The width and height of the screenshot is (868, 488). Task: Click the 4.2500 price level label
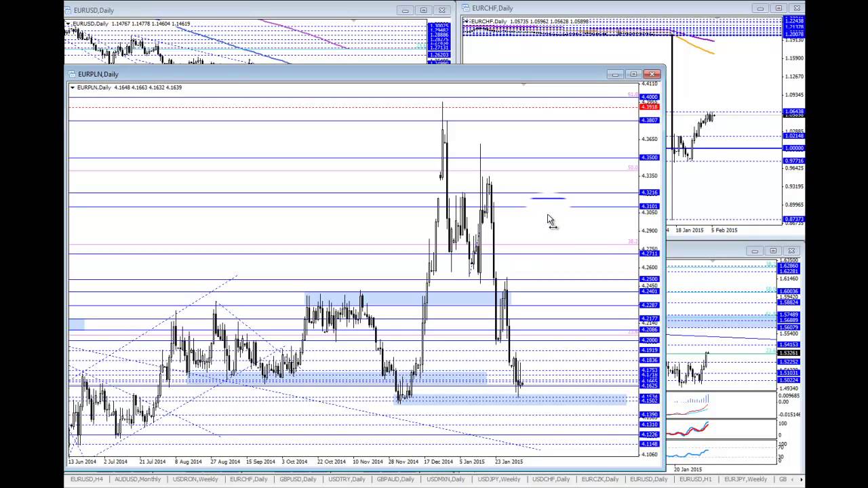tap(650, 279)
